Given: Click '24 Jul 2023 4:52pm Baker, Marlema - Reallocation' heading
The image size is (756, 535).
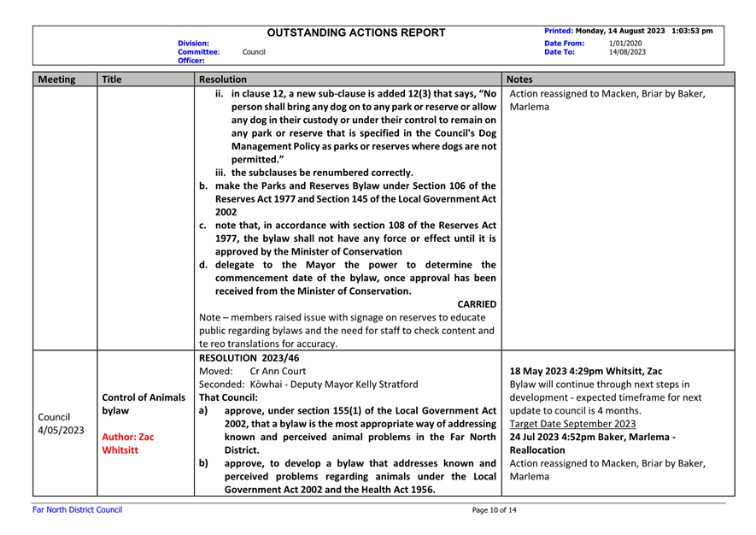Looking at the screenshot, I should (593, 444).
